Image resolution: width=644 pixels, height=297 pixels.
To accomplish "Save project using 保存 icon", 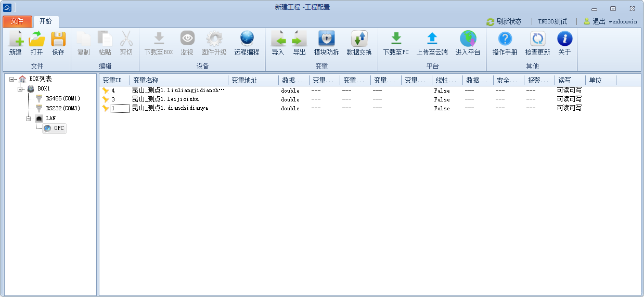I will click(58, 39).
